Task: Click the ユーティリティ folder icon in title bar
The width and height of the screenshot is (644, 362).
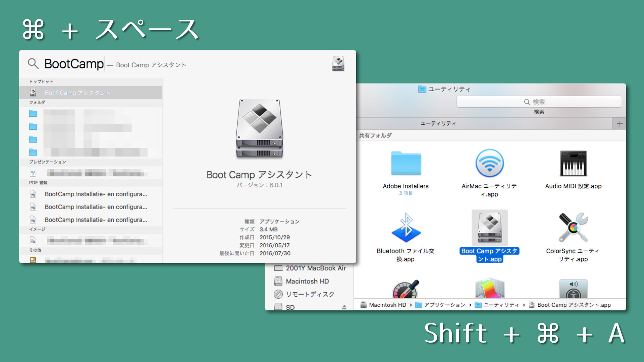Action: pos(422,89)
